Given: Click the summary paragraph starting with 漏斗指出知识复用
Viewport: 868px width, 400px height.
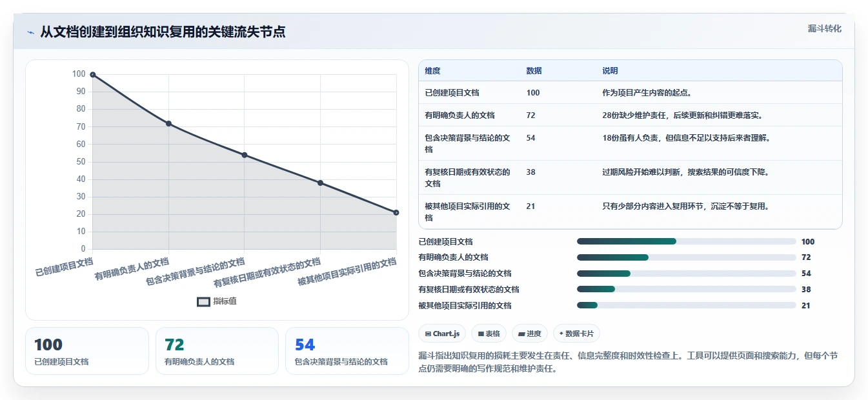Looking at the screenshot, I should pyautogui.click(x=628, y=363).
